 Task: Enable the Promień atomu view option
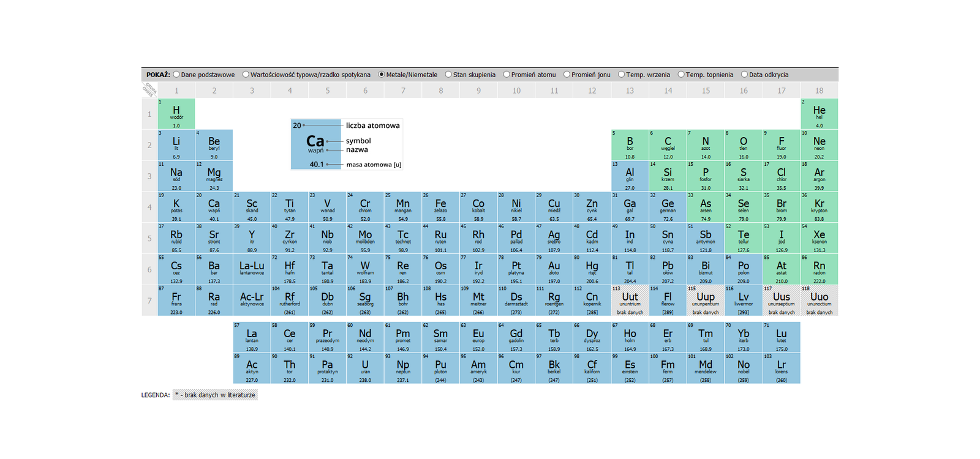point(507,75)
